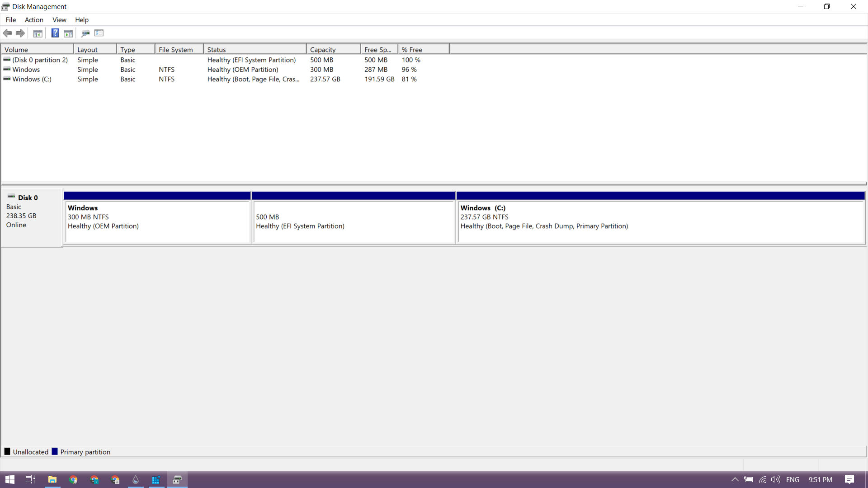Show or hide the console tree
Image resolution: width=868 pixels, height=488 pixels.
pyautogui.click(x=38, y=33)
